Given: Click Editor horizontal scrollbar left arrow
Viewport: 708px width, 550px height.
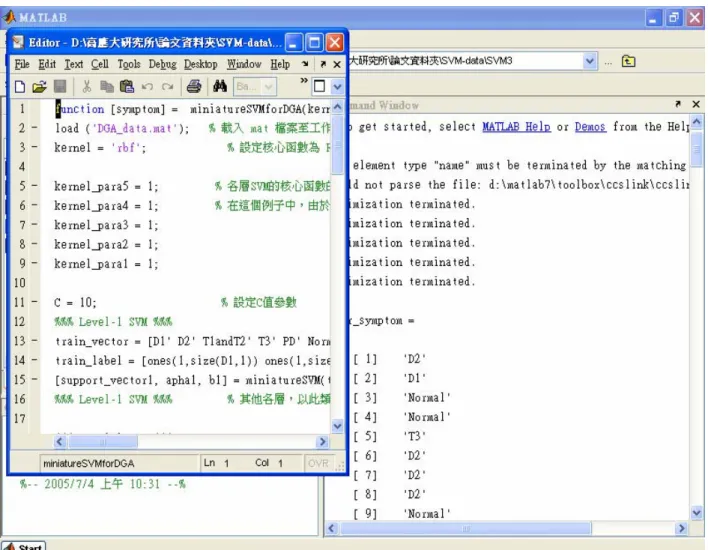Looking at the screenshot, I should (x=60, y=442).
